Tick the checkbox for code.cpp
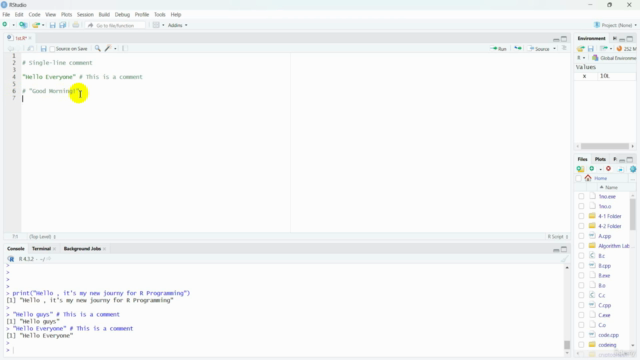The height and width of the screenshot is (360, 640). coord(581,335)
